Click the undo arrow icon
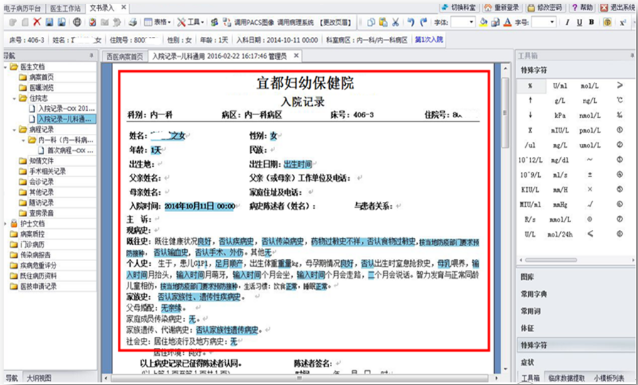 coord(411,22)
